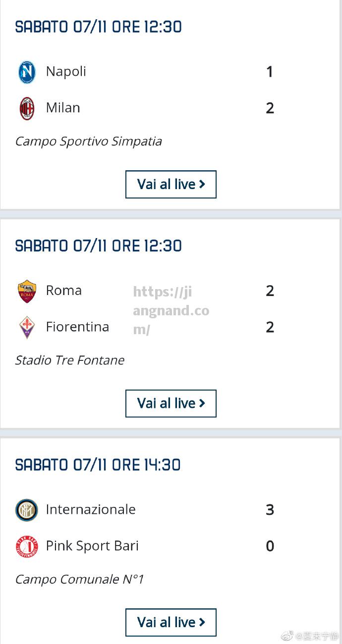Open live for Roma vs Fiorentina
342x644 pixels.
click(171, 403)
